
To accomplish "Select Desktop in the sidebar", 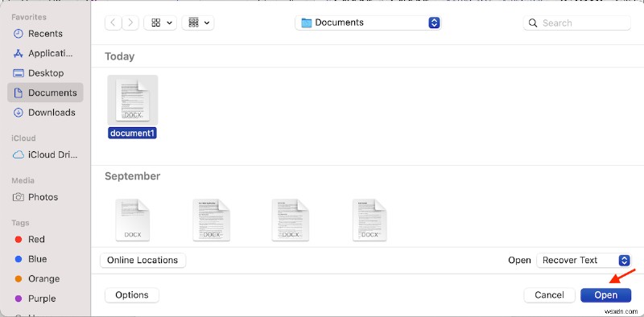I will pyautogui.click(x=45, y=73).
